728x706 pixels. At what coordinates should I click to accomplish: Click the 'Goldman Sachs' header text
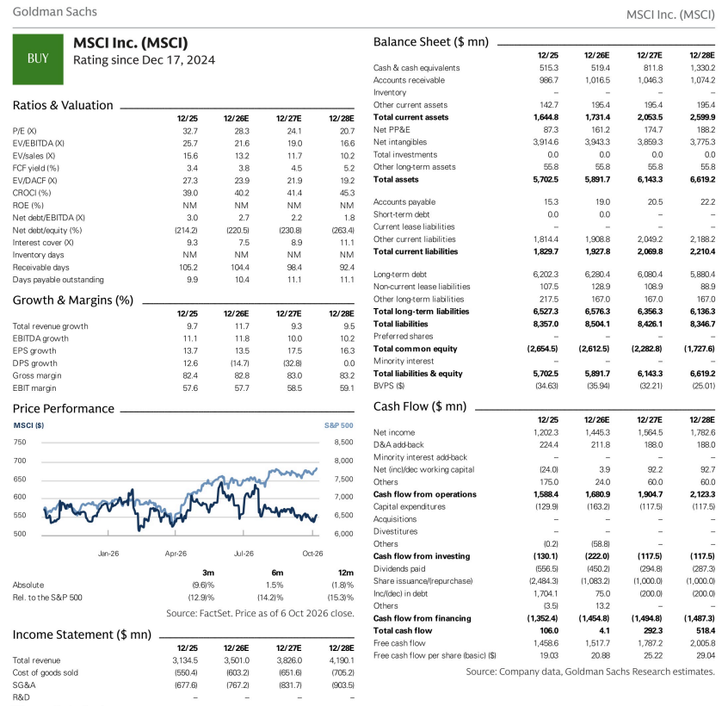(x=55, y=11)
